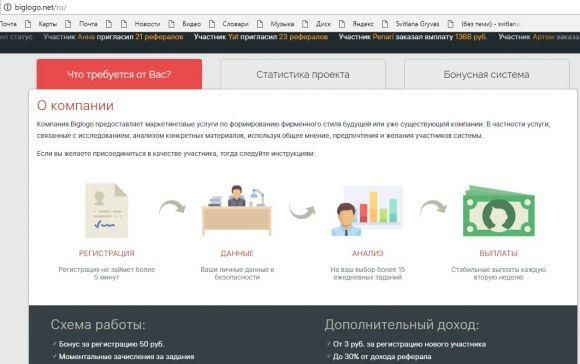
Task: Click the ДАННЫЕ label
Action: tap(237, 253)
